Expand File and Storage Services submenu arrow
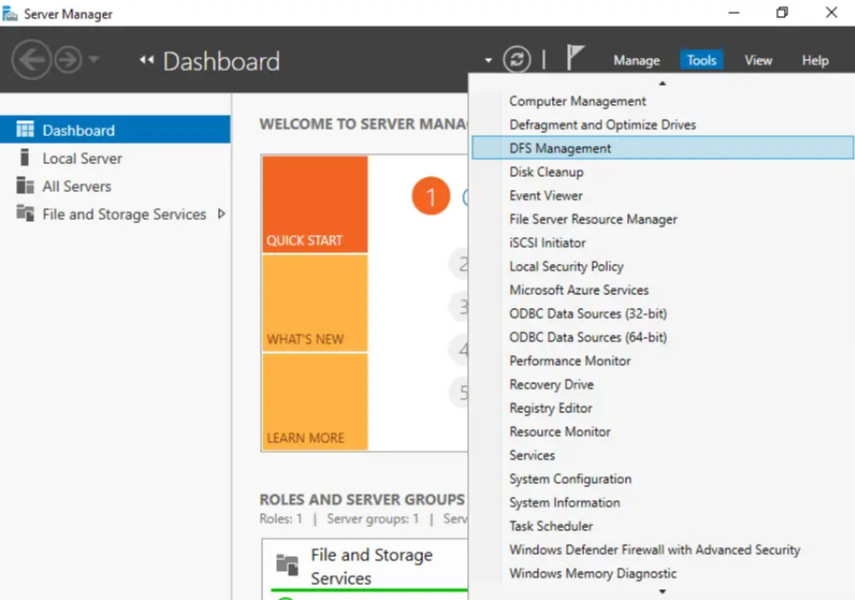The width and height of the screenshot is (855, 600). coord(221,213)
